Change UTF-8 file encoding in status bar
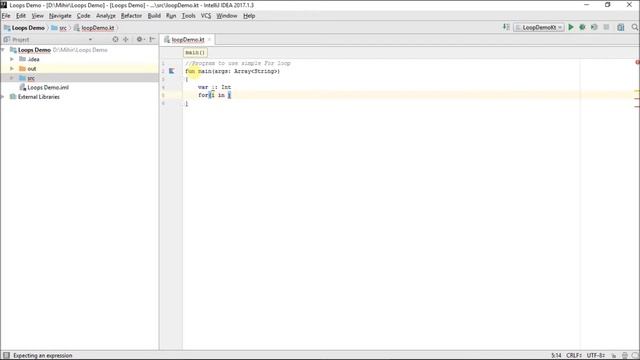Screen dimensions: 640x360 click(596, 356)
